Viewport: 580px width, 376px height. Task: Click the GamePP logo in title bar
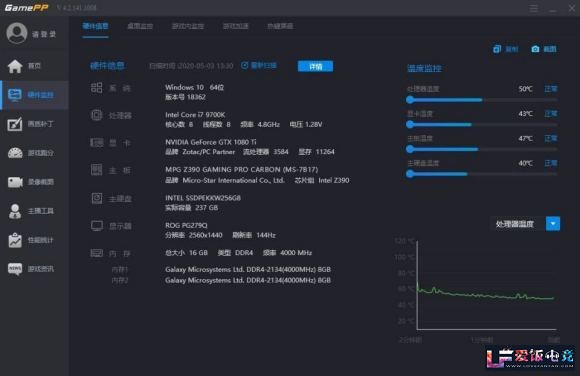click(26, 8)
